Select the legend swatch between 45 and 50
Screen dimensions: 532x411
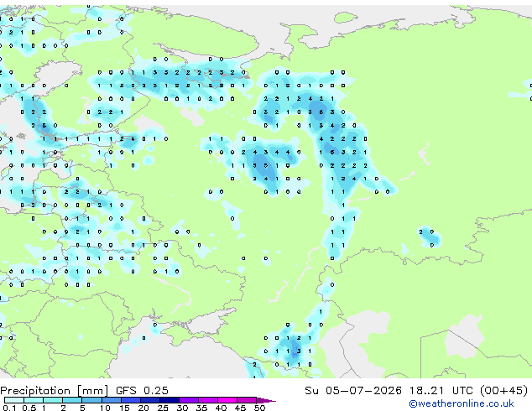click(247, 400)
